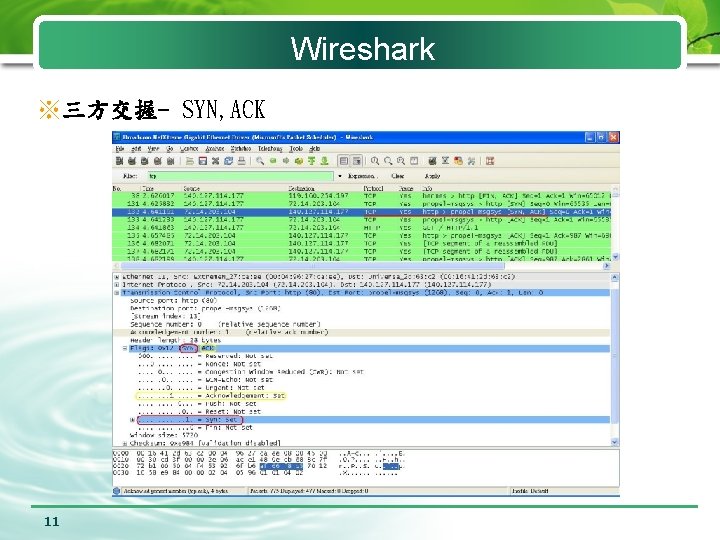Image resolution: width=720 pixels, height=540 pixels.
Task: Close the capture file via X icon
Action: point(215,161)
